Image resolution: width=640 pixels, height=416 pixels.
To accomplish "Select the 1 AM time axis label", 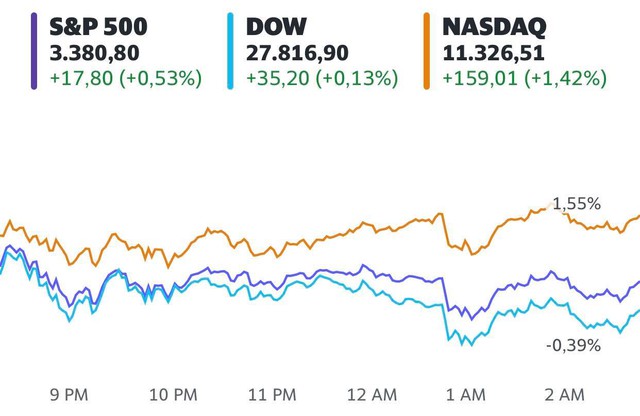I will pyautogui.click(x=466, y=395).
